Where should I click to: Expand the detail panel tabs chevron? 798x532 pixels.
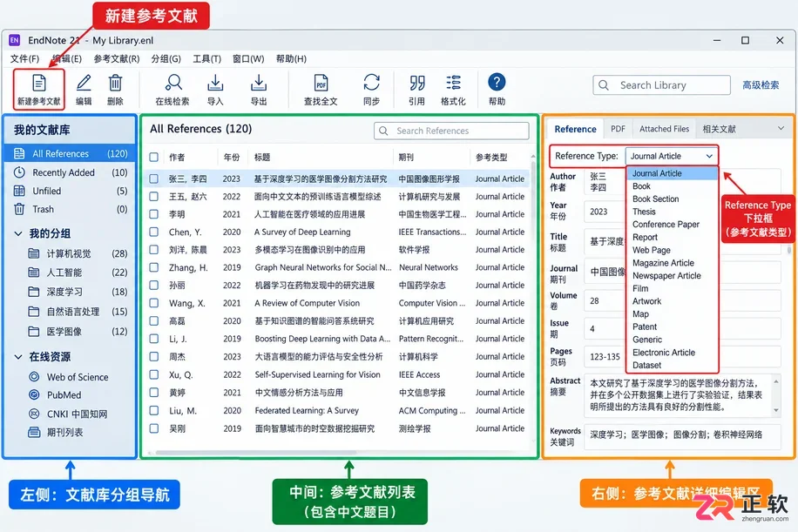781,129
